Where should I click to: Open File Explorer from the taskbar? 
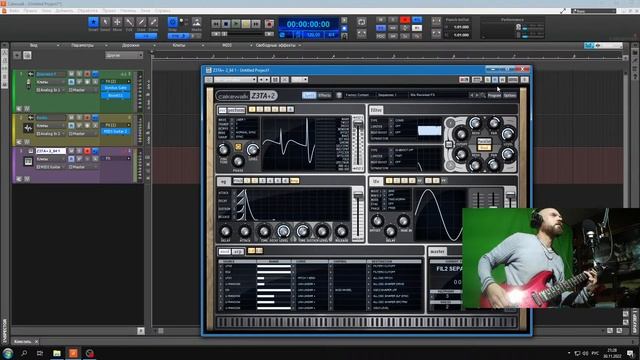(x=57, y=353)
